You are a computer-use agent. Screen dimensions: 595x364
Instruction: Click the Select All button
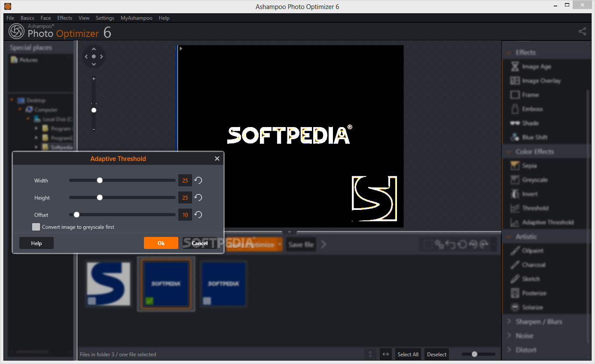coord(408,354)
